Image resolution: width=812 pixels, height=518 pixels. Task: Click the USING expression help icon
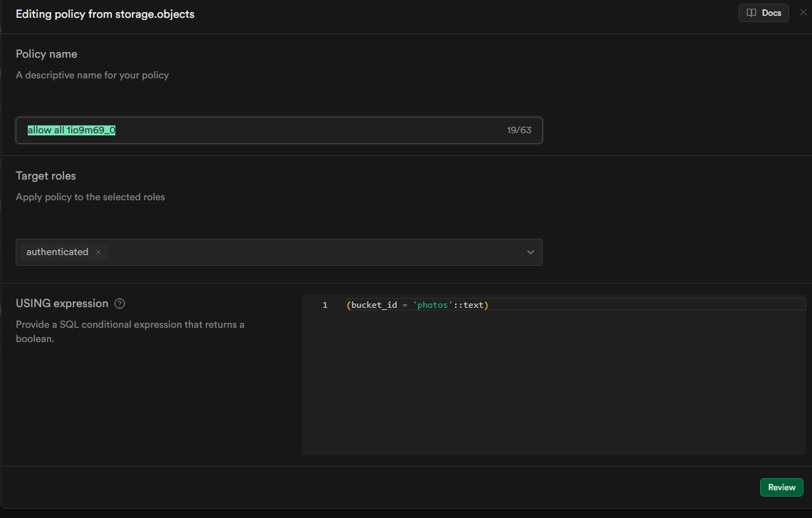(x=120, y=304)
